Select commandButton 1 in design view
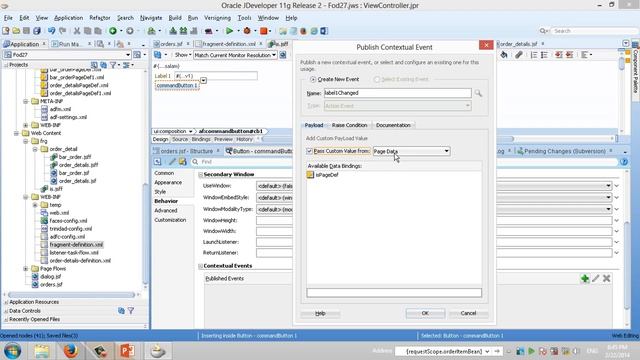The image size is (640, 360). pyautogui.click(x=177, y=86)
